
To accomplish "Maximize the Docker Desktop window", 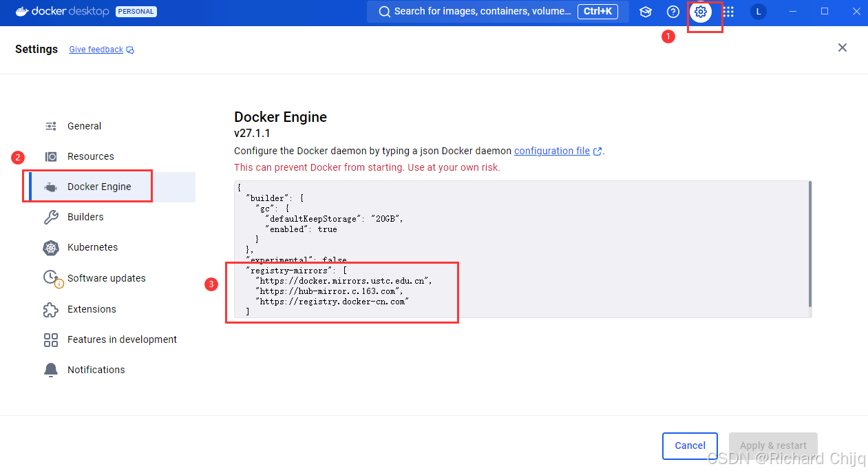I will (x=825, y=12).
